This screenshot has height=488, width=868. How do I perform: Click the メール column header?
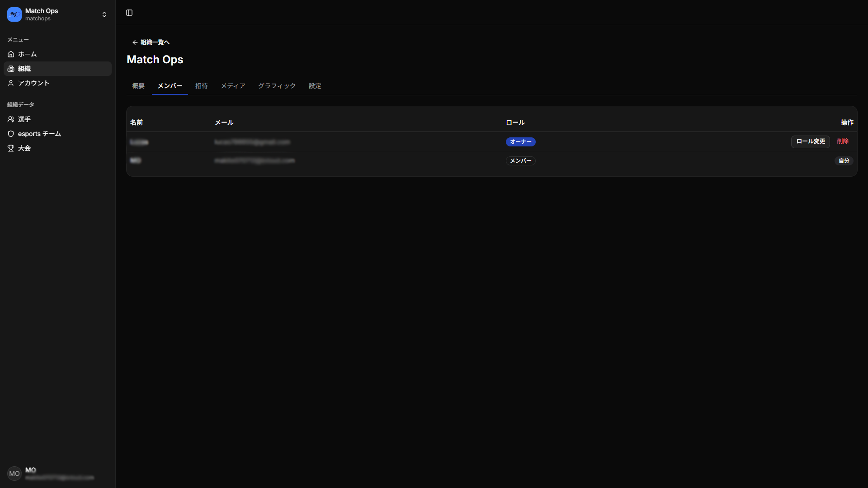(224, 122)
